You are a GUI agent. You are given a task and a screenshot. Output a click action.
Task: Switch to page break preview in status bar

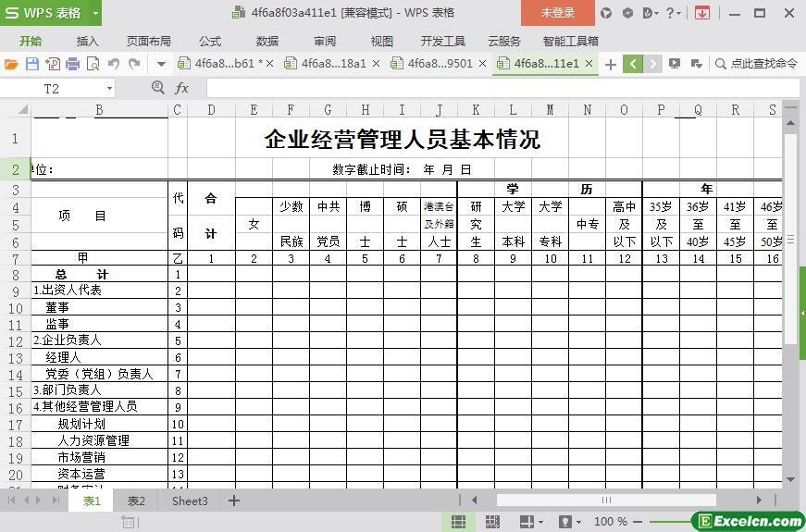pos(492,521)
